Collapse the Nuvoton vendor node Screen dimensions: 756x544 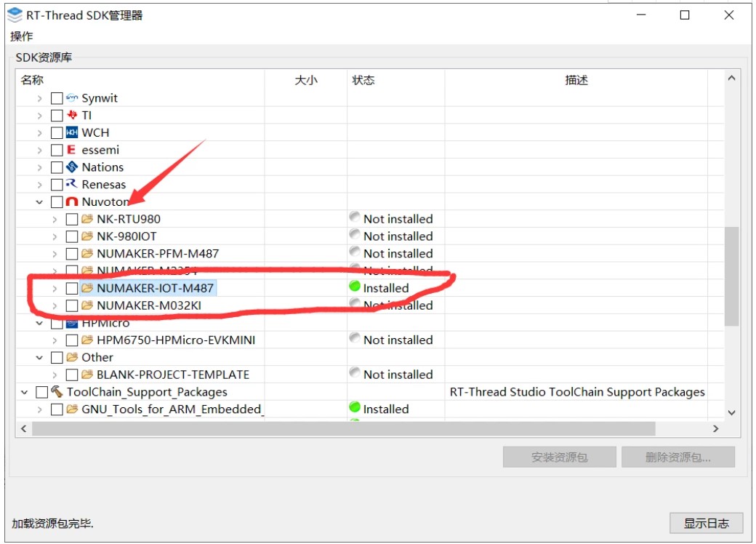(39, 202)
